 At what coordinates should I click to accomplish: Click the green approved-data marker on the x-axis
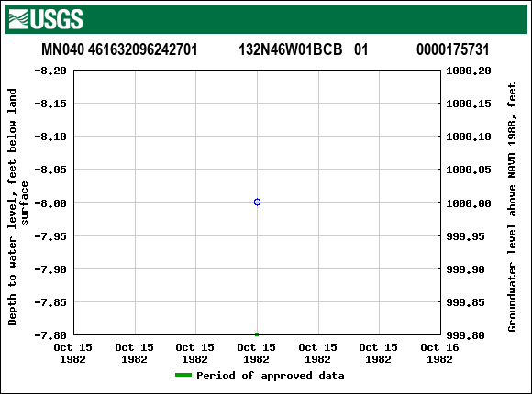[x=257, y=334]
